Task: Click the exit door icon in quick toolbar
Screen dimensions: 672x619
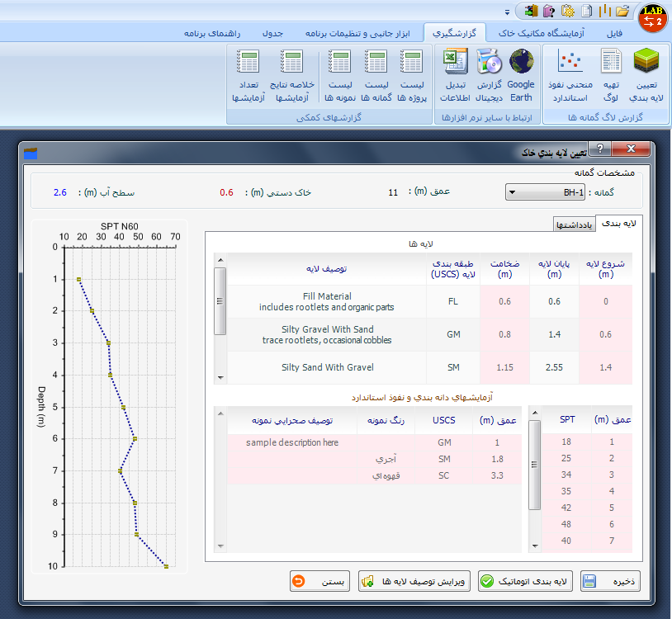Action: 531,11
